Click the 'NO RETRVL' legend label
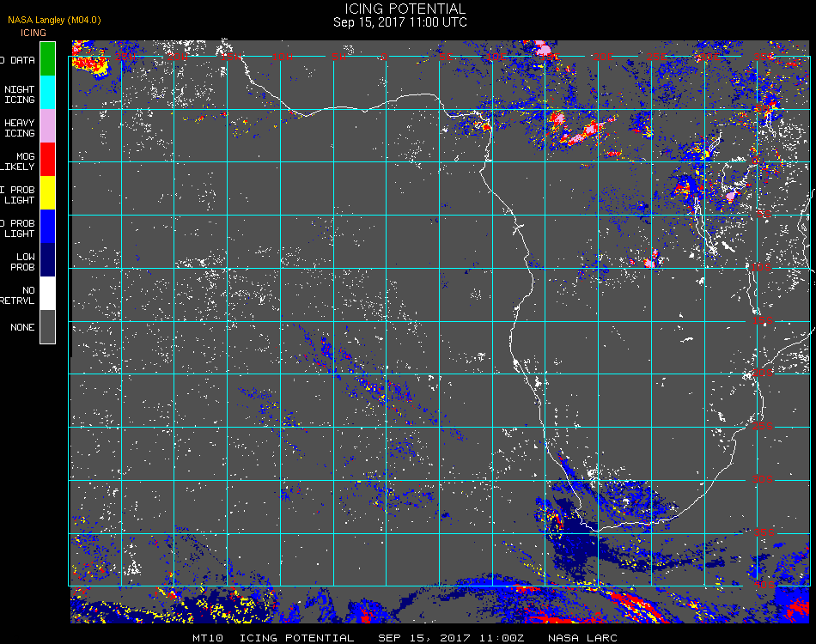 coord(18,295)
